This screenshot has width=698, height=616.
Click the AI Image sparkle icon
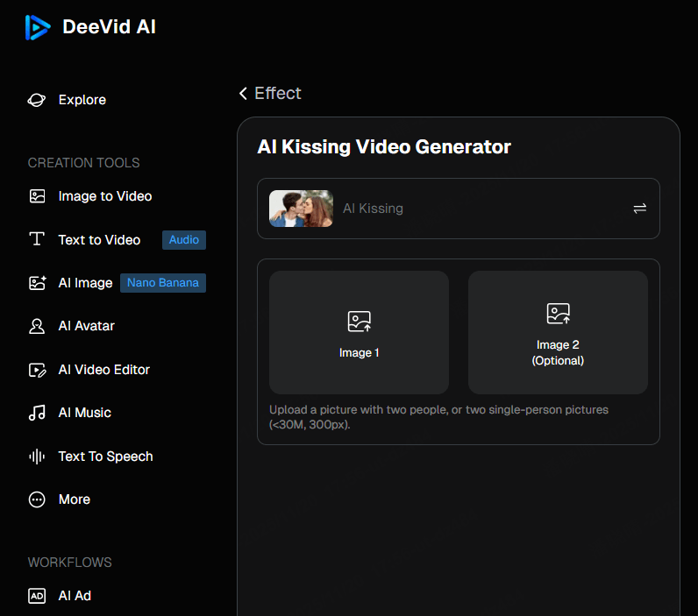coord(38,283)
